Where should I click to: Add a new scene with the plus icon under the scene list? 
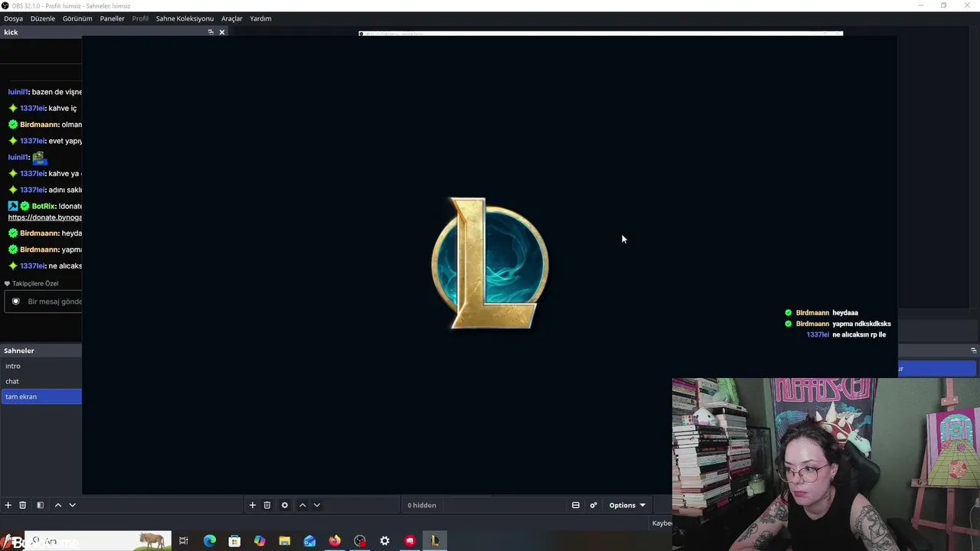coord(8,505)
